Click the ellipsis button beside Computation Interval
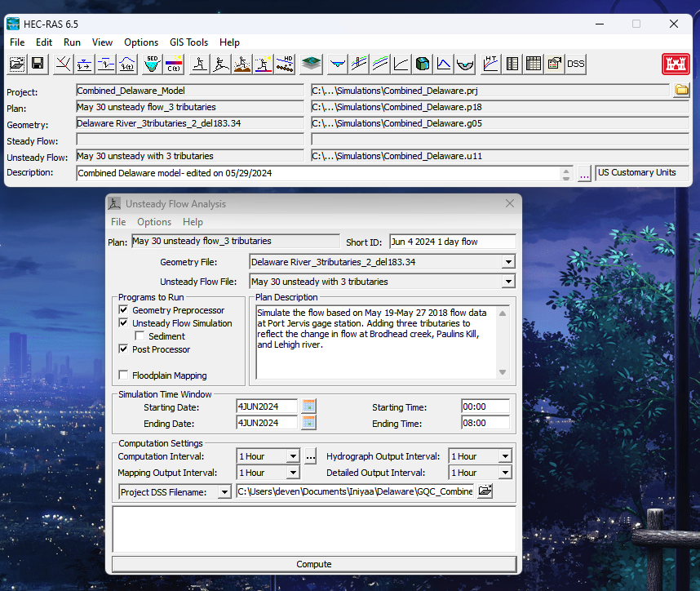 pyautogui.click(x=311, y=456)
